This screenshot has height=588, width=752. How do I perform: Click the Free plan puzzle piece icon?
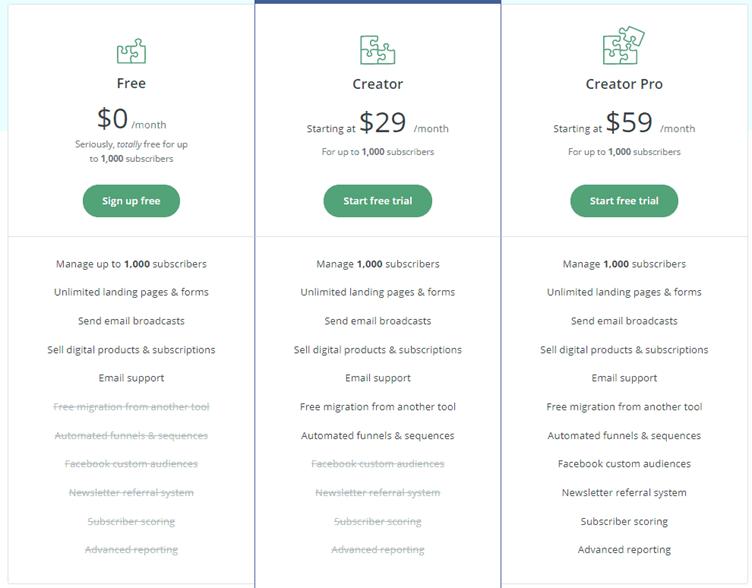(131, 51)
